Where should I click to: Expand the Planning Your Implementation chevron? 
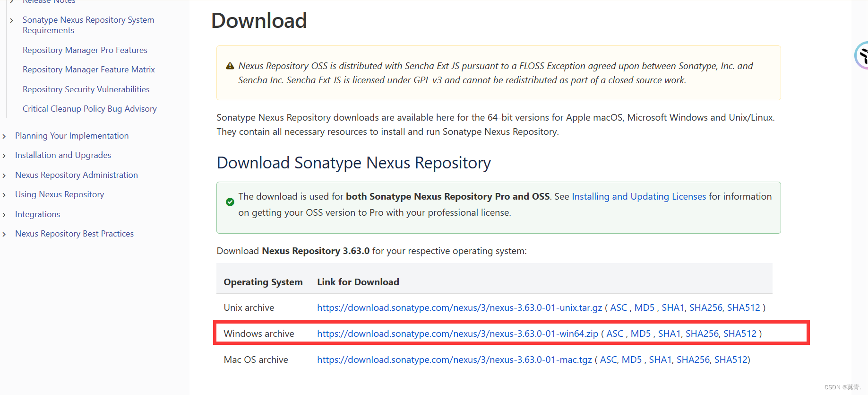4,136
